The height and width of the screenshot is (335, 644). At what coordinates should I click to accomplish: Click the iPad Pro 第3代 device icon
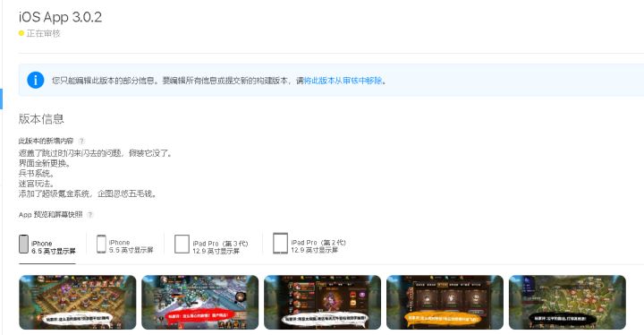[182, 244]
